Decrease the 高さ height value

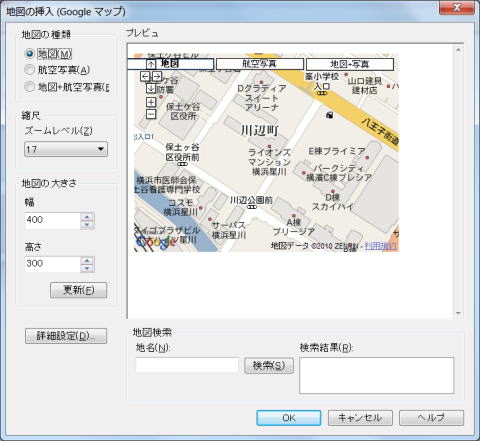click(87, 268)
